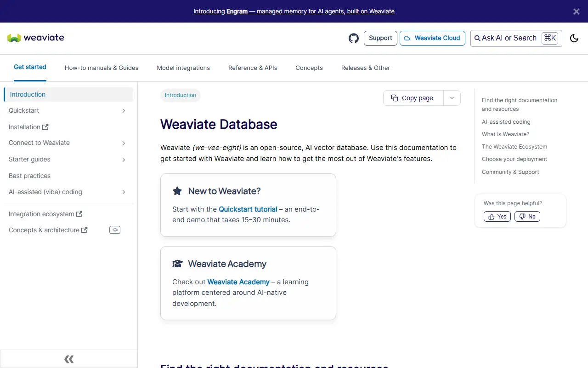Click the graduation cap icon beside Concepts & architecture
This screenshot has width=588, height=368.
115,230
